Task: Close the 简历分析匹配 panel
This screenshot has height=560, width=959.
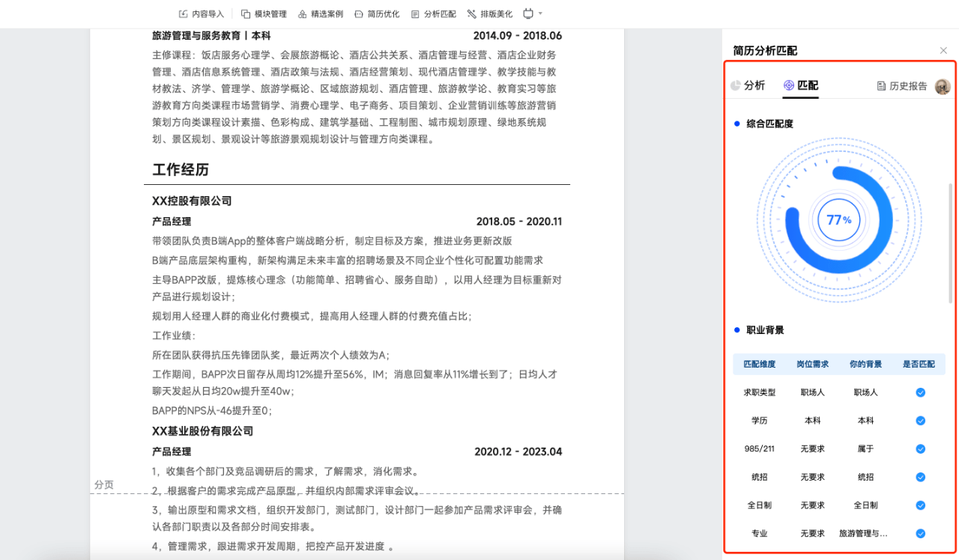Action: pyautogui.click(x=943, y=50)
